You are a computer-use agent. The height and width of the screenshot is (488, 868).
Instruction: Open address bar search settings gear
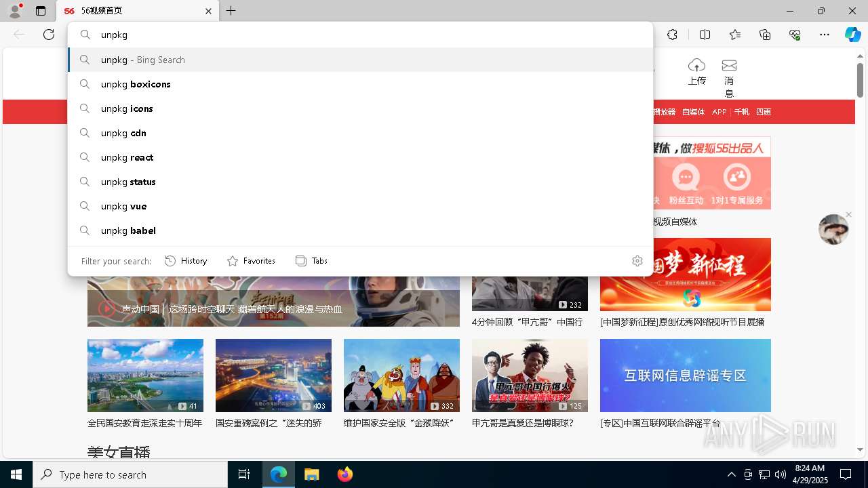(x=637, y=261)
